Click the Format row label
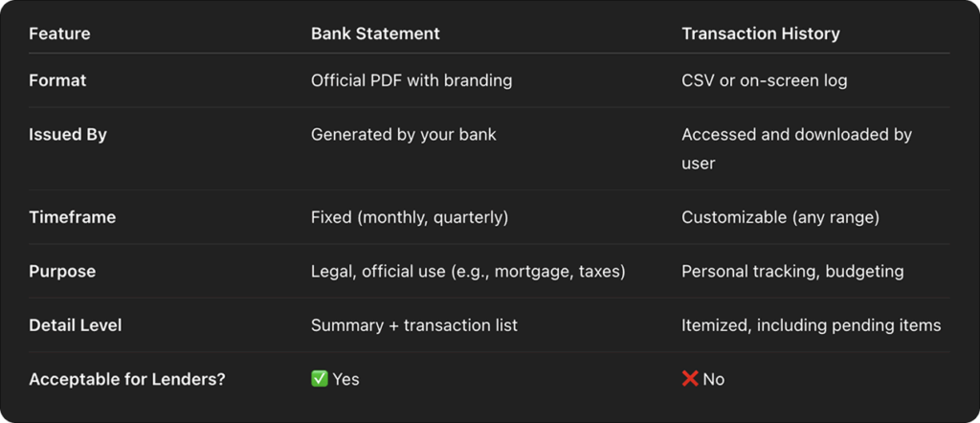Screen dimensions: 980x423 (57, 80)
